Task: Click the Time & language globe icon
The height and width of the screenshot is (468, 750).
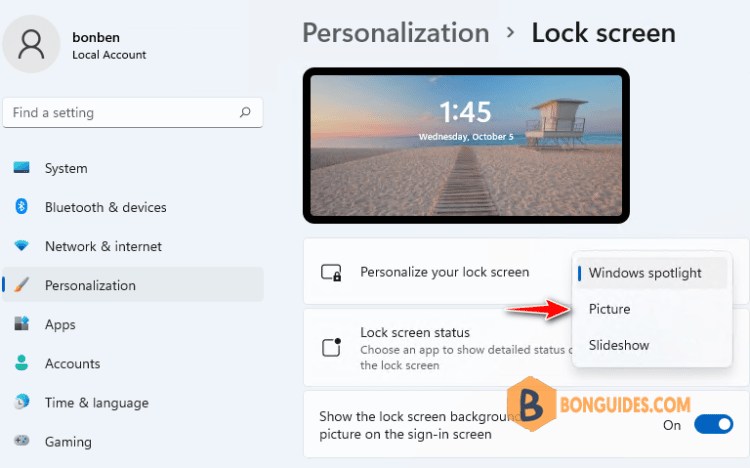Action: 22,402
